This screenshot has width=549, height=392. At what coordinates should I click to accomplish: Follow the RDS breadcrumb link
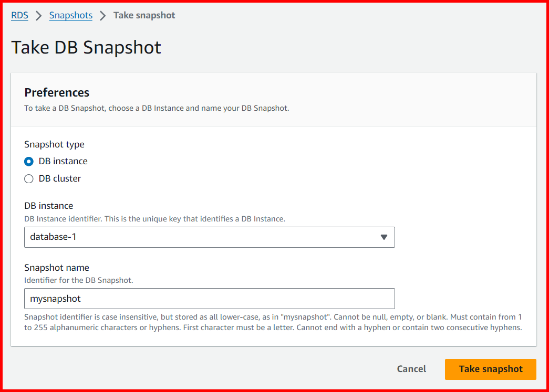point(19,15)
